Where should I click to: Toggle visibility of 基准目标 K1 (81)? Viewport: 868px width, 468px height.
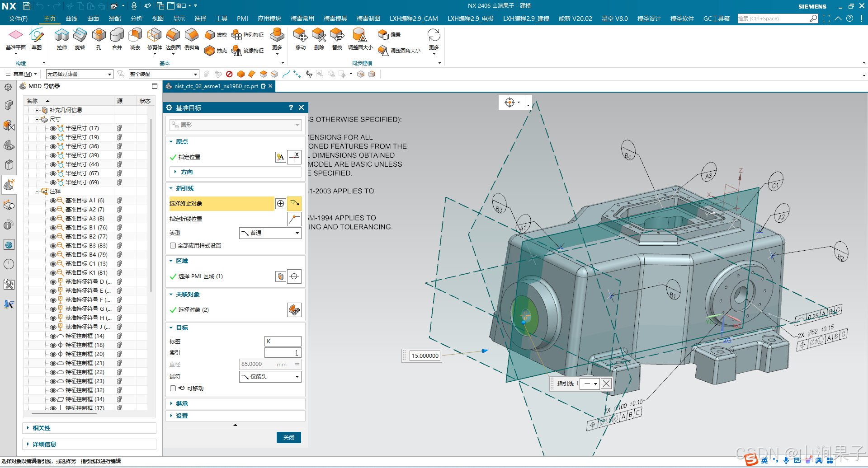[x=53, y=273]
